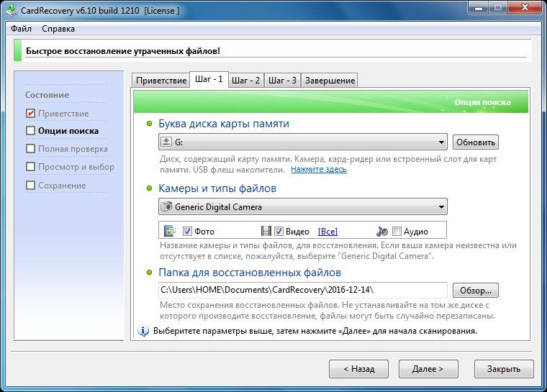Click the Опции поиска green banner label
Screen dimensions: 547x392
[482, 102]
